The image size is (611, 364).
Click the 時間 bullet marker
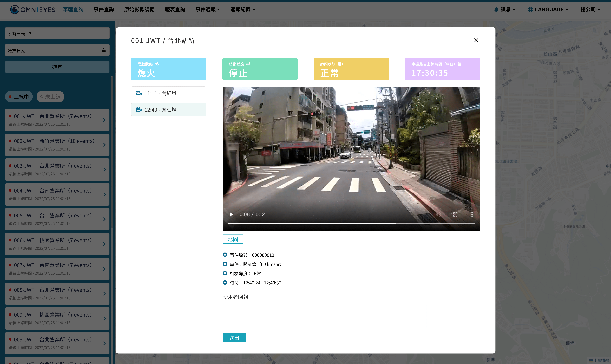225,283
